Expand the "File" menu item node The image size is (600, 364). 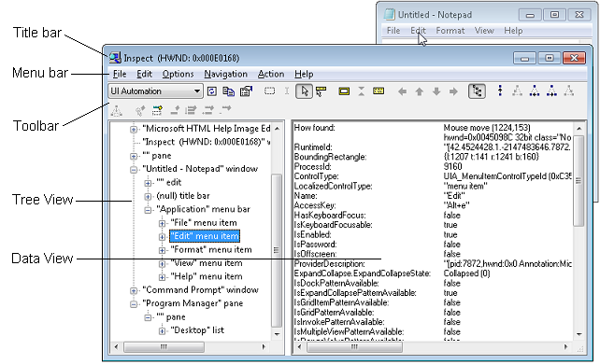coord(162,223)
